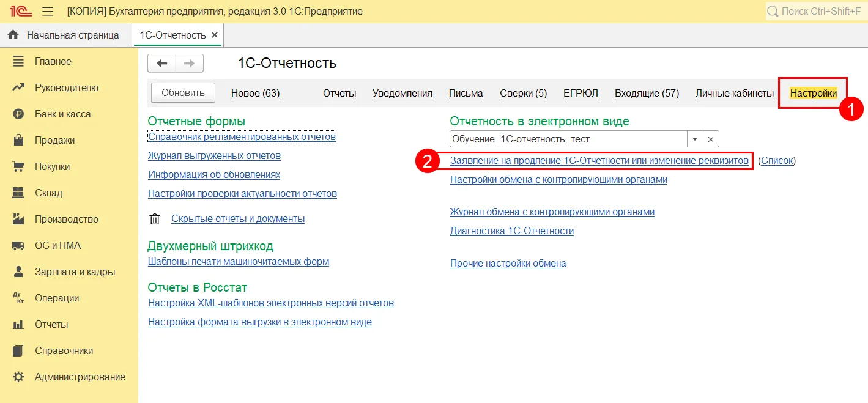
Task: Open Справочники books icon
Action: point(18,350)
